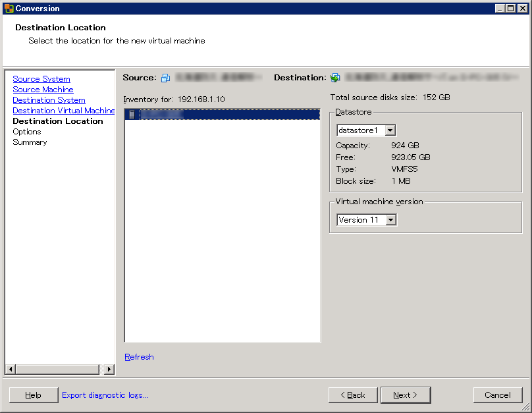This screenshot has width=532, height=413.
Task: Cancel the conversion wizard
Action: click(x=497, y=395)
